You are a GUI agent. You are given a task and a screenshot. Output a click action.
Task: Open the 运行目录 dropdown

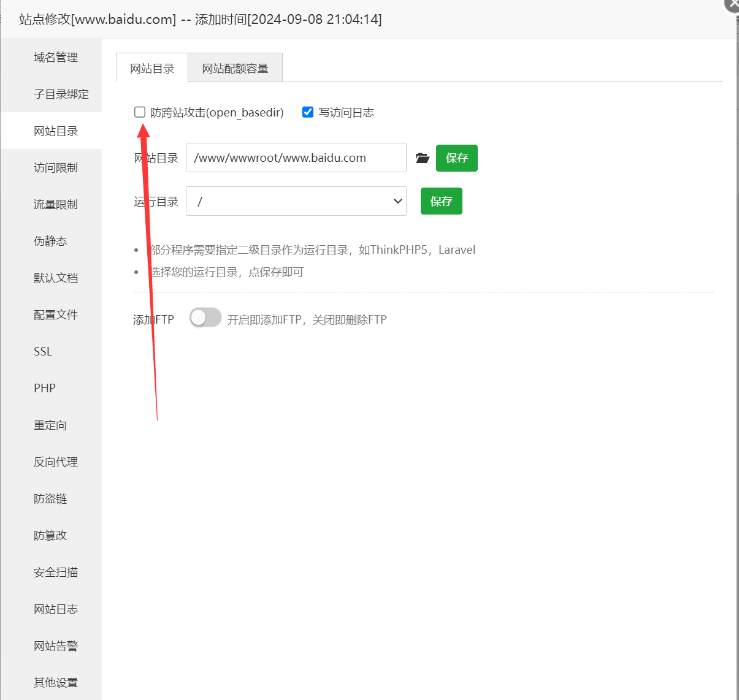tap(296, 201)
